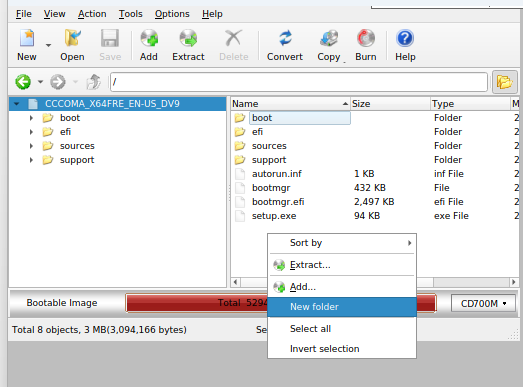
Task: Open the Back history dropdown arrow
Action: [40, 82]
